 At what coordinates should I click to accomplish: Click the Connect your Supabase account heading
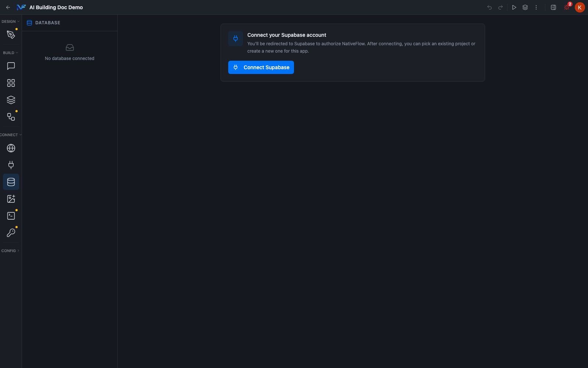point(287,35)
